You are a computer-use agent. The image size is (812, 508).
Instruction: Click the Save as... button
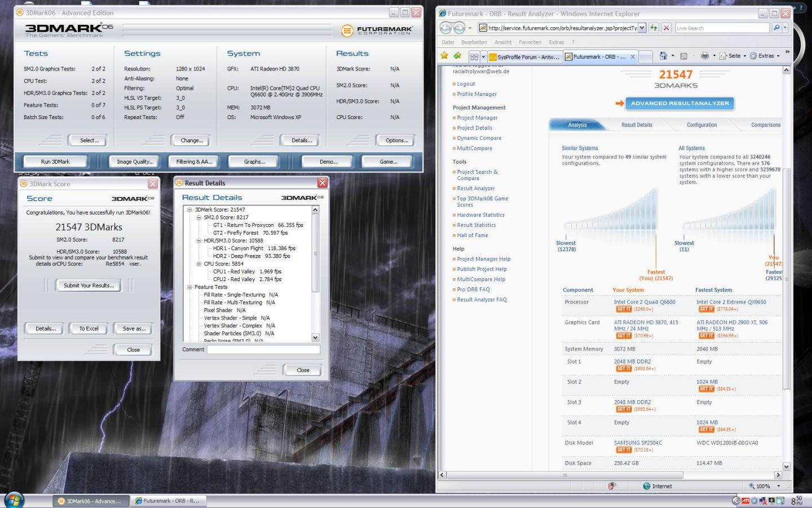pos(134,329)
